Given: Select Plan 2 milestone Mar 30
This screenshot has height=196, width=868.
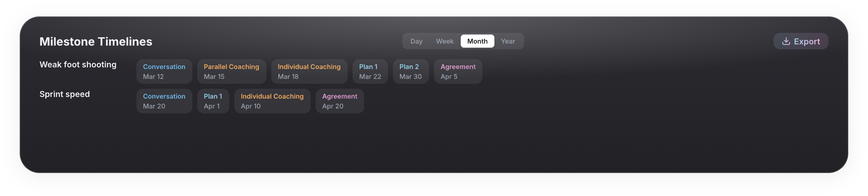Looking at the screenshot, I should [x=411, y=71].
